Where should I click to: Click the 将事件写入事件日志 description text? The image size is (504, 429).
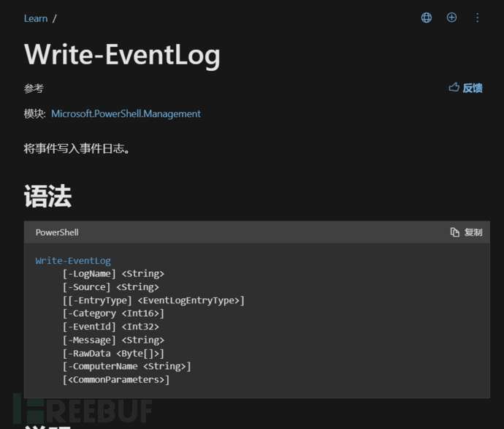point(77,148)
